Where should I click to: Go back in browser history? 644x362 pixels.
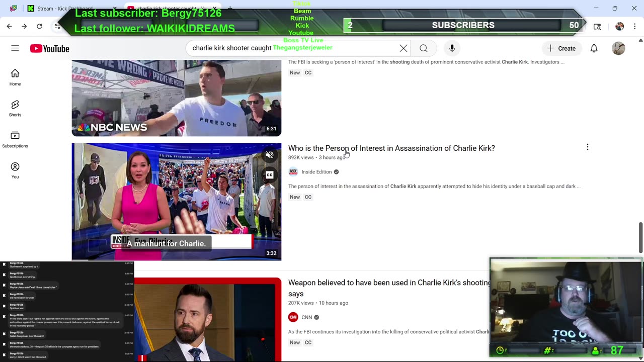pos(9,26)
